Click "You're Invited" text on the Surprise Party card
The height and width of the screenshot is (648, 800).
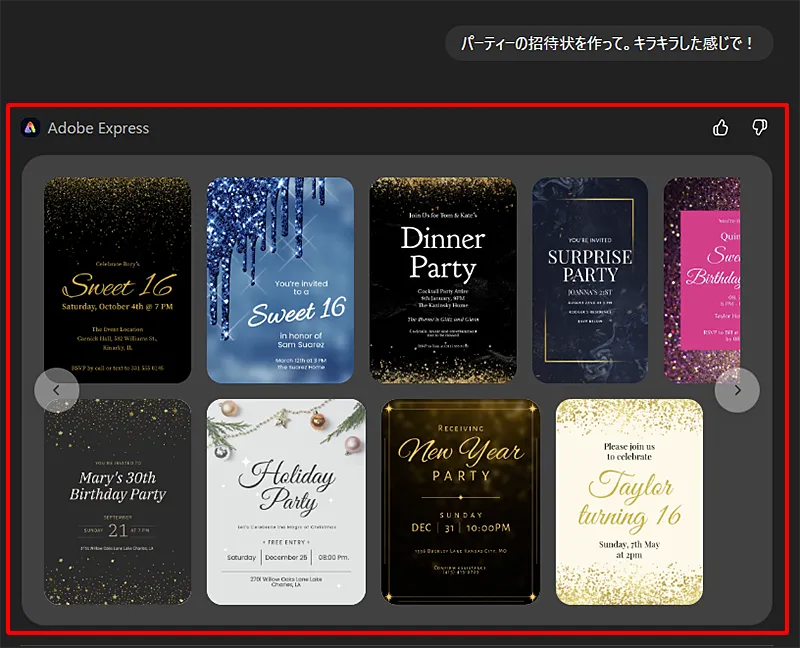590,240
